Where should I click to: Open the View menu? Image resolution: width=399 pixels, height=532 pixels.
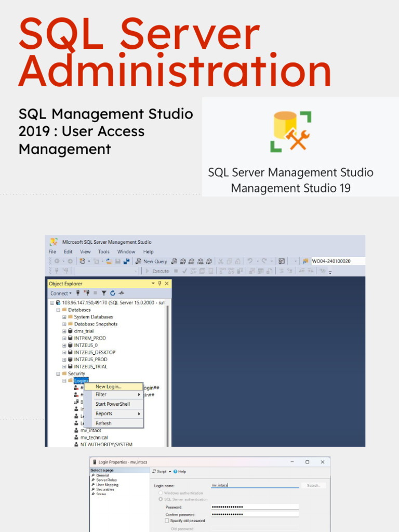(85, 252)
